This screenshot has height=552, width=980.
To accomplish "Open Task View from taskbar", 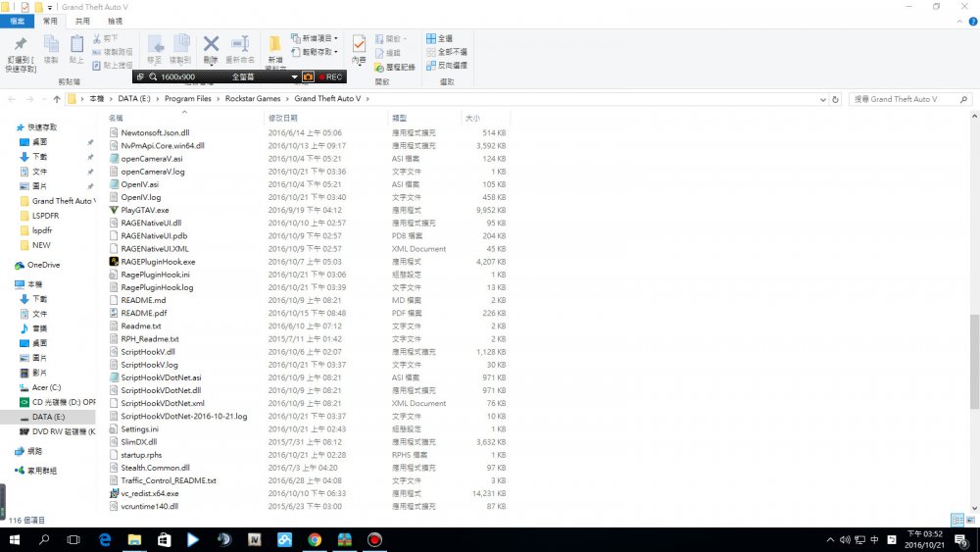I will 73,539.
